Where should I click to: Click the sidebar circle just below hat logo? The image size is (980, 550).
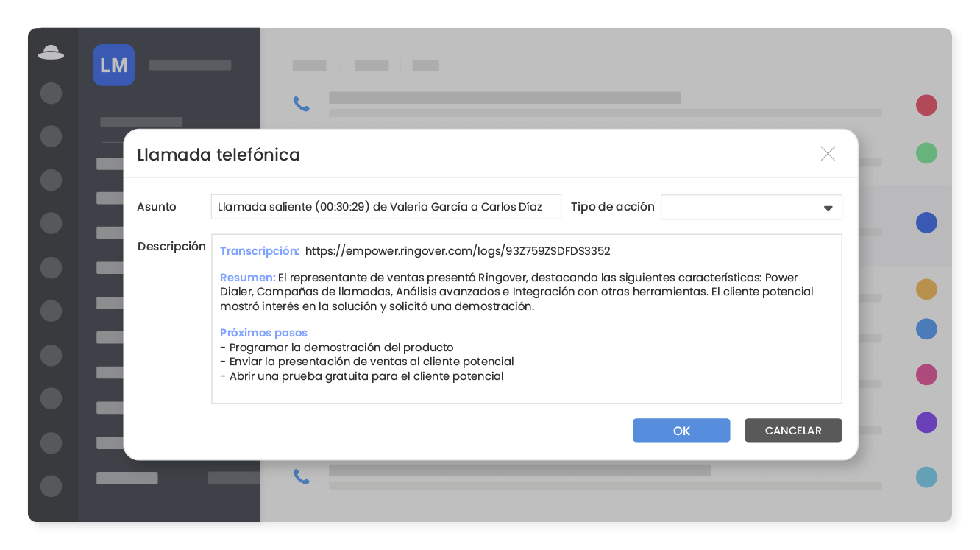[x=51, y=94]
